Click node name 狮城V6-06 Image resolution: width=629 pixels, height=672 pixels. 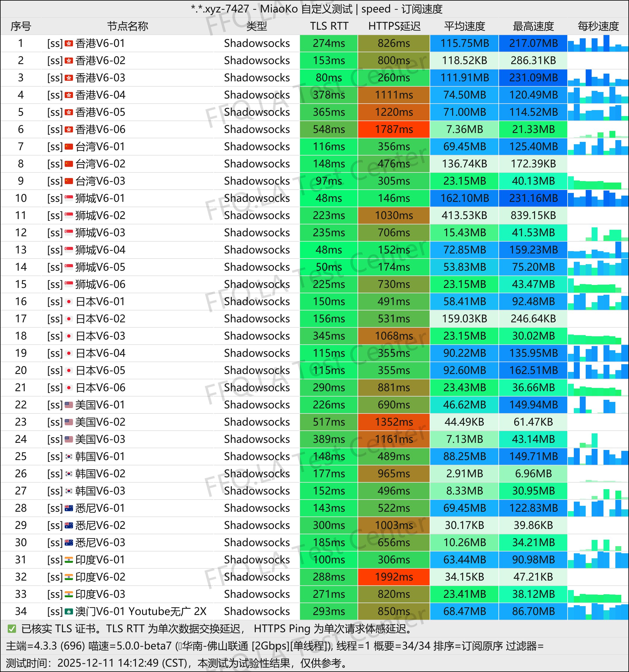coord(100,284)
